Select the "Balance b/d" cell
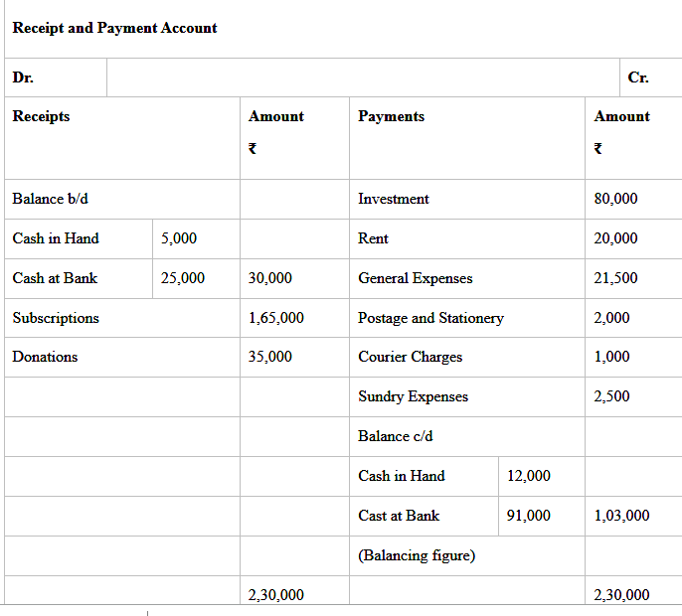The width and height of the screenshot is (682, 616). click(50, 199)
